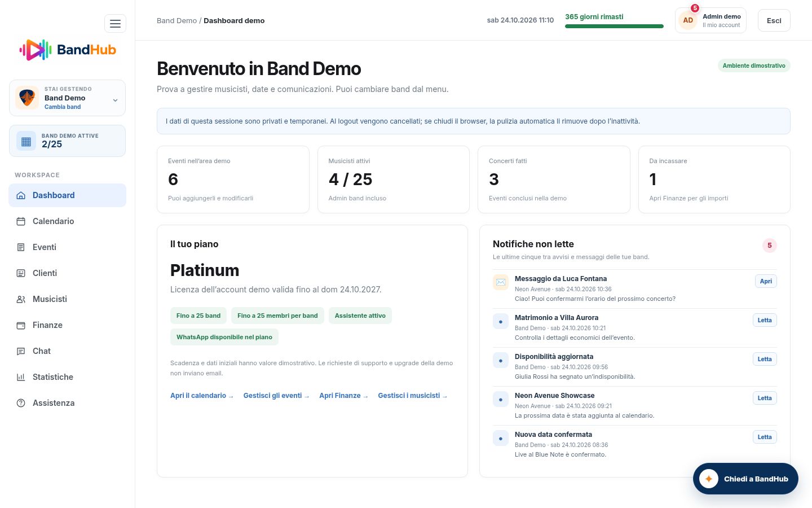Open Assistenza support page
812x508 pixels.
[x=67, y=403]
